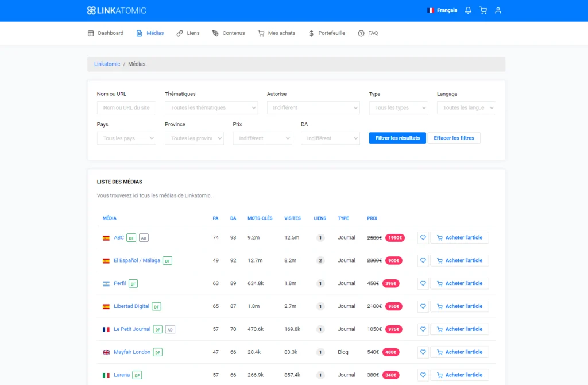Click the 900€ price badge
588x385 pixels.
point(394,260)
